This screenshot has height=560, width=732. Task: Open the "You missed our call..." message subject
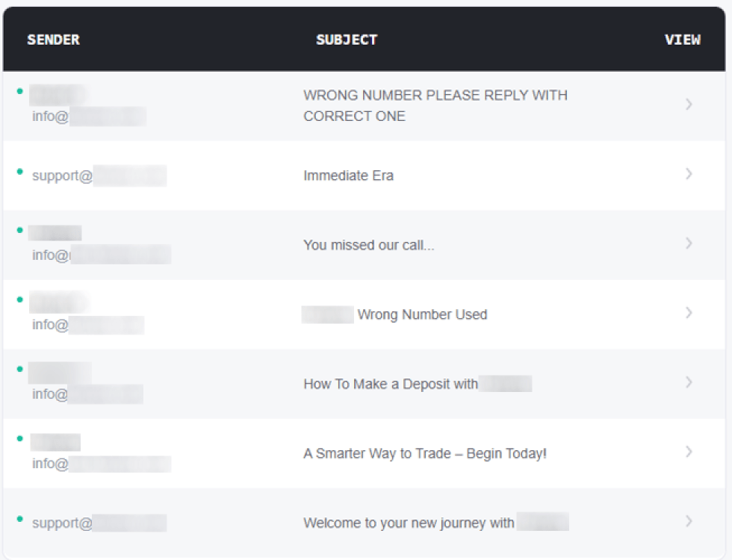tap(368, 245)
